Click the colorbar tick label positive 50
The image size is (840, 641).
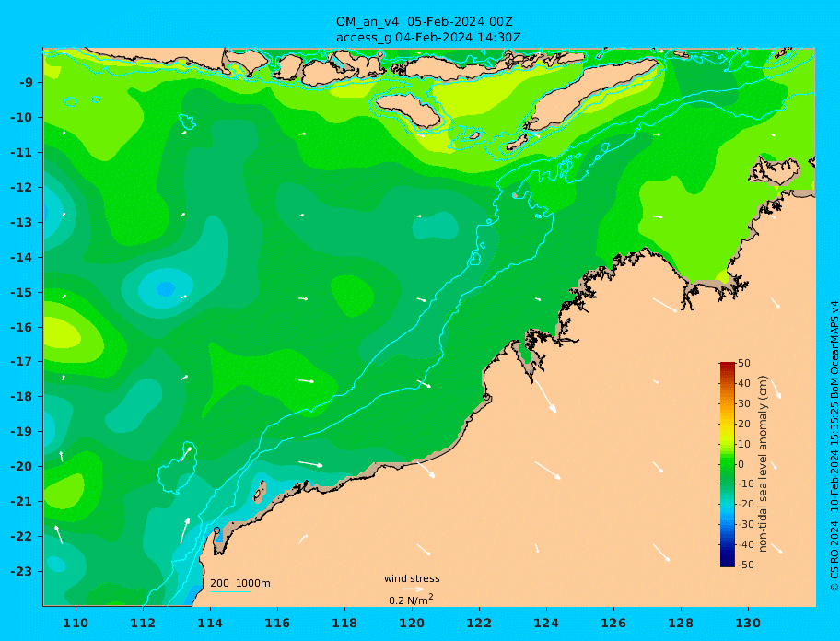tap(744, 363)
